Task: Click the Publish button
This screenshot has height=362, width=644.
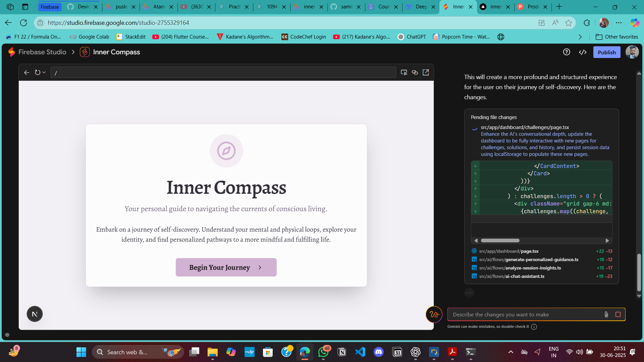Action: (606, 52)
